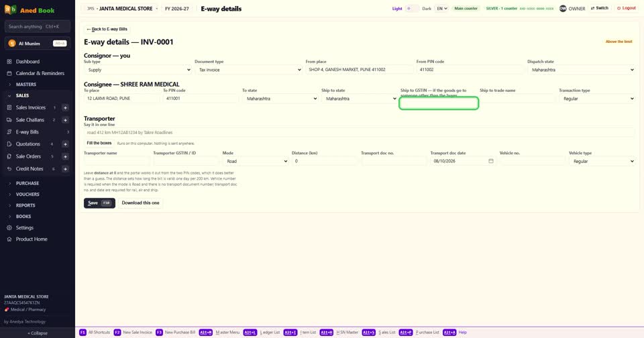Viewport: 644px width, 338px height.
Task: Add a new Sale Order via plus
Action: click(x=65, y=156)
